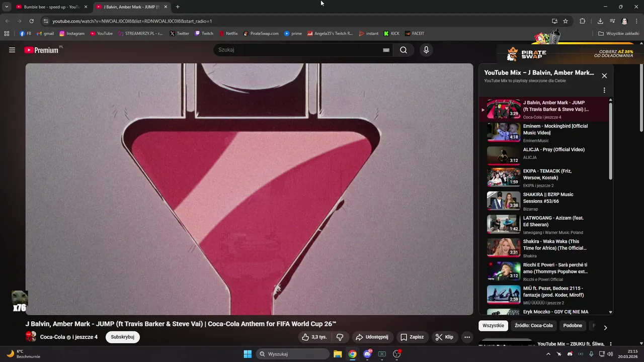Open the Windows Start menu
Viewport: 644px width, 362px height.
(248, 354)
